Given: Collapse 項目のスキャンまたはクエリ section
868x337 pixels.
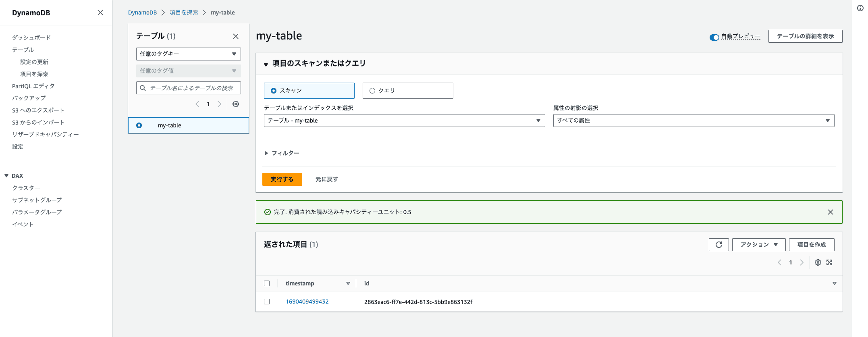Looking at the screenshot, I should click(266, 64).
